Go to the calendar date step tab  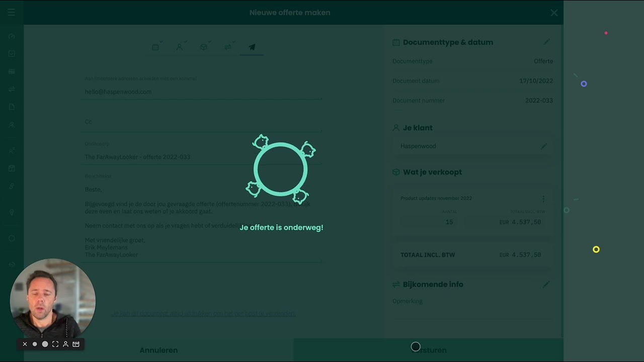(x=155, y=47)
